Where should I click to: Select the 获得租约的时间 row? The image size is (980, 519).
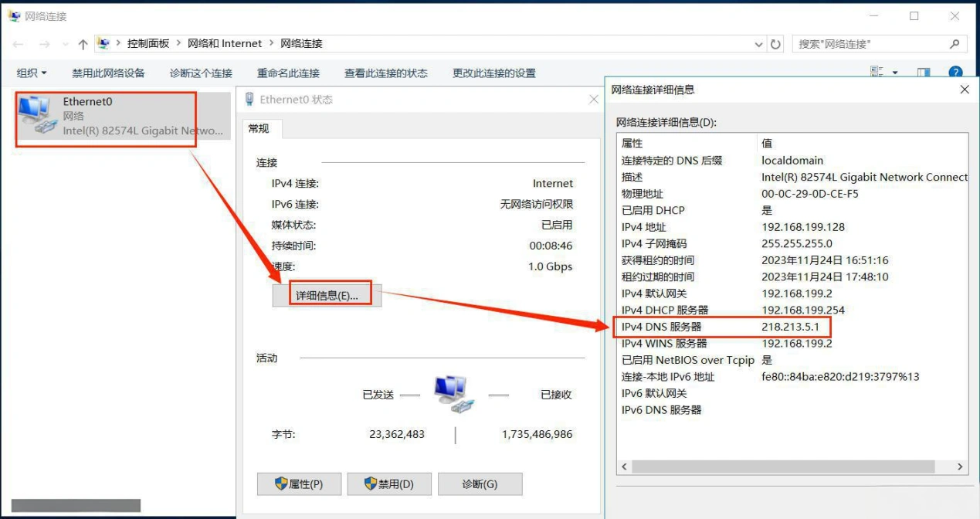pyautogui.click(x=792, y=260)
